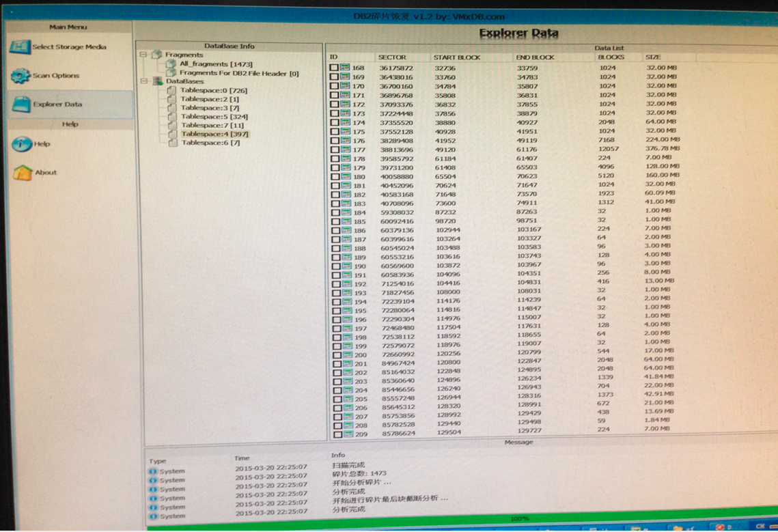Click the Fragments folder icon in tree
The image size is (778, 532).
[156, 55]
